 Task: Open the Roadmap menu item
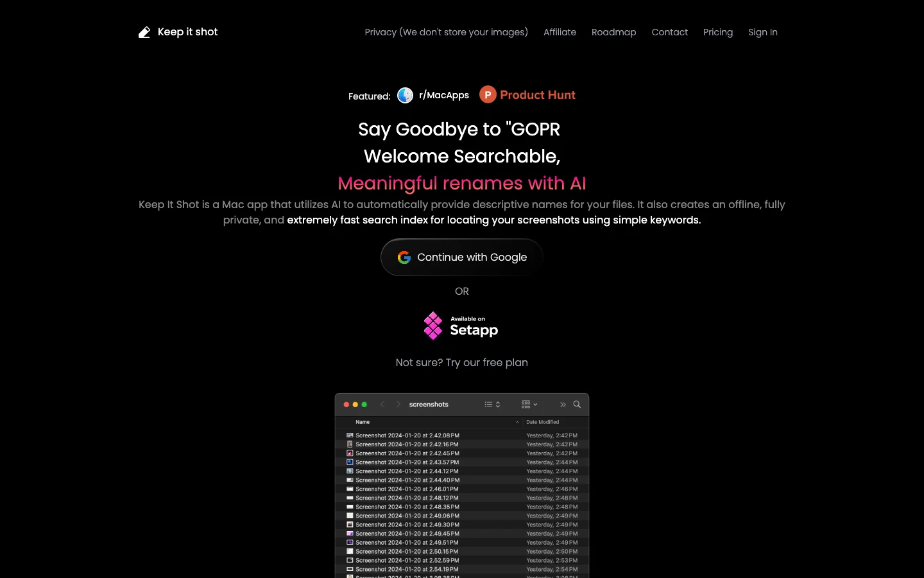[x=614, y=32]
